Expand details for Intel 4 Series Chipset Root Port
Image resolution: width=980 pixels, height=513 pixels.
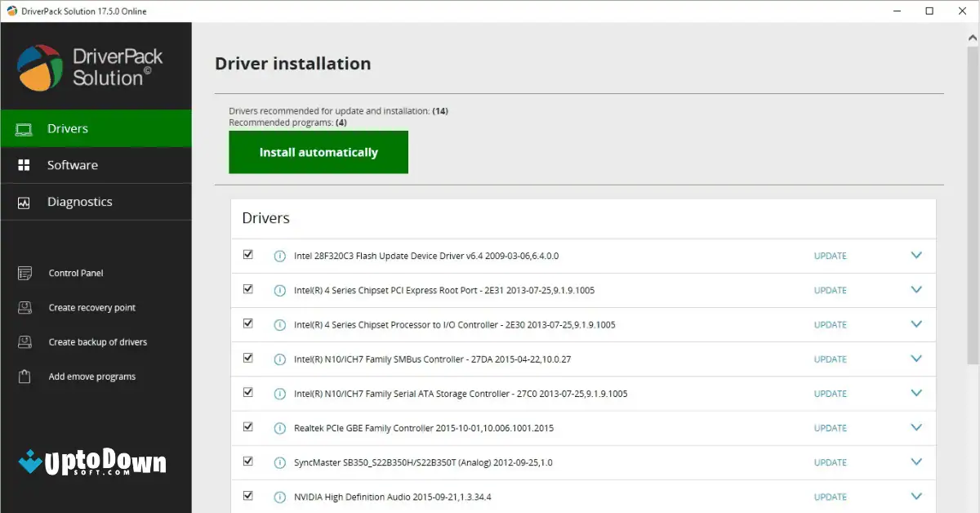click(915, 289)
